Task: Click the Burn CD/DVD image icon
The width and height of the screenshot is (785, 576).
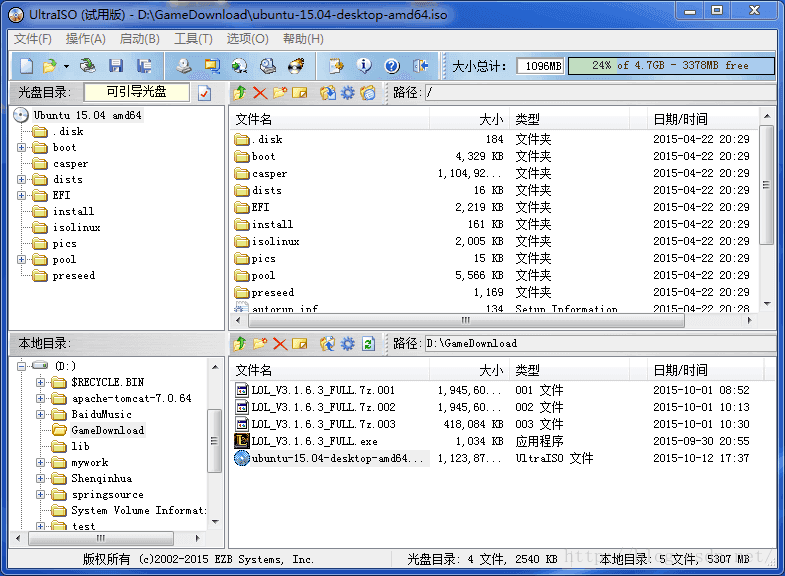Action: (296, 66)
